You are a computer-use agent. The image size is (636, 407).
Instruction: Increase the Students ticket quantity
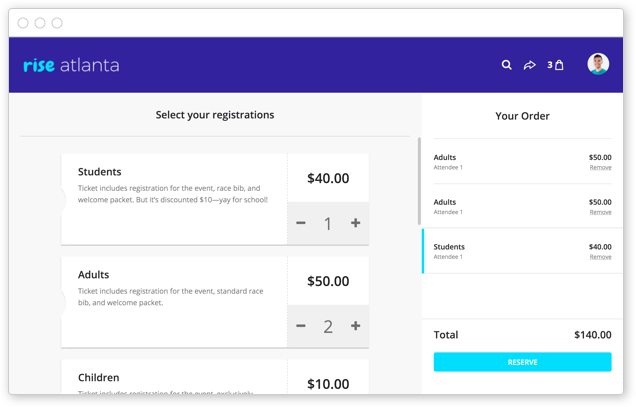[355, 223]
